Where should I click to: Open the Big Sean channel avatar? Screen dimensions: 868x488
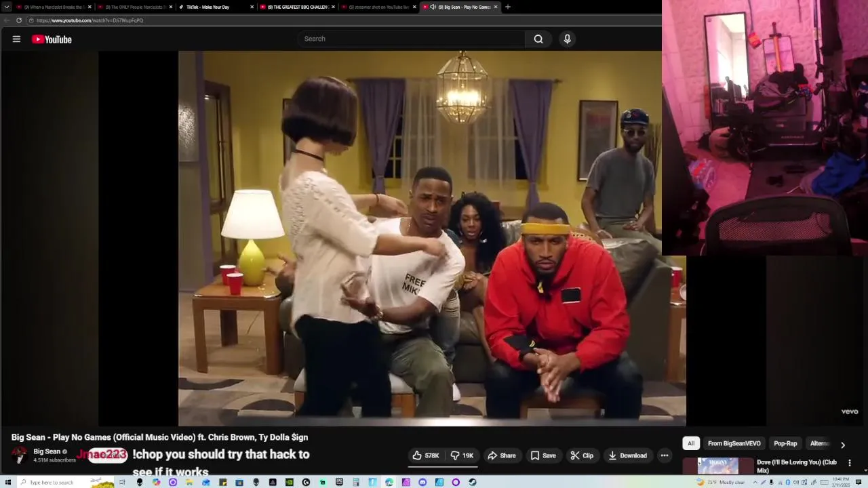click(19, 455)
